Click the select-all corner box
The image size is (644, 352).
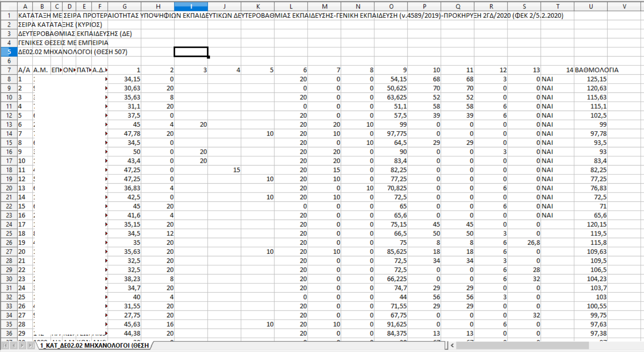tap(9, 6)
